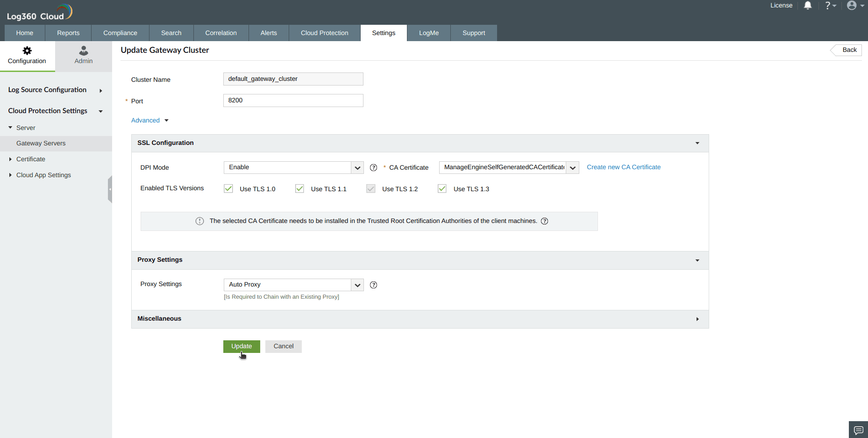Screen dimensions: 868x438
Task: Open the Correlation tab
Action: click(221, 33)
